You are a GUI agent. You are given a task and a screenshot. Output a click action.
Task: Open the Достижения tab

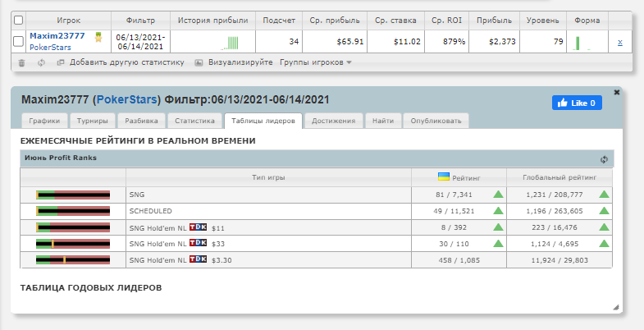[x=334, y=121]
